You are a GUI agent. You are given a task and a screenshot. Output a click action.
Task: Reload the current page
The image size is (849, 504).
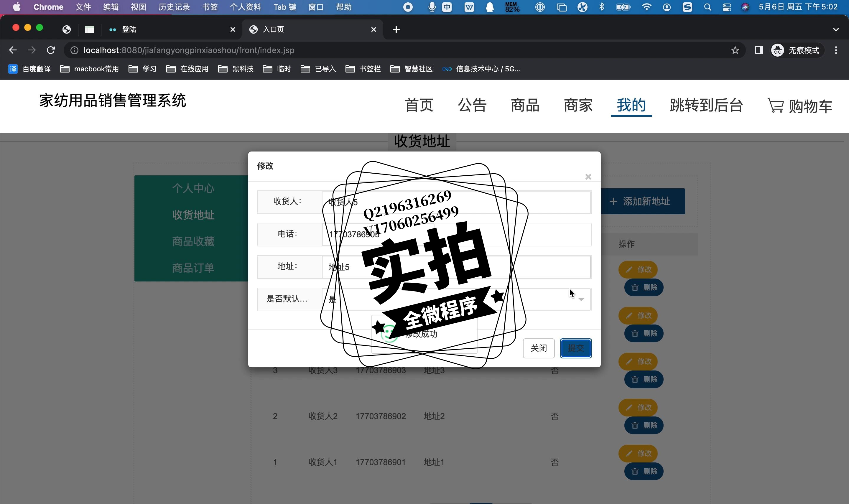click(51, 50)
